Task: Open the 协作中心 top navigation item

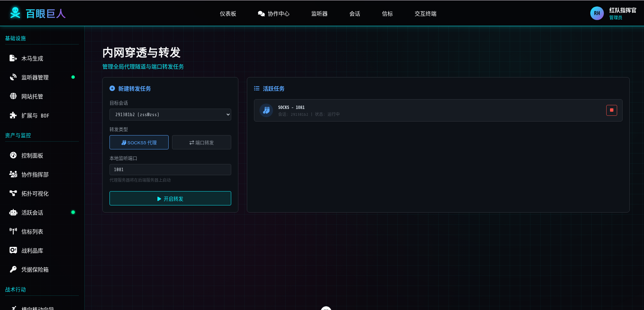Action: coord(274,14)
